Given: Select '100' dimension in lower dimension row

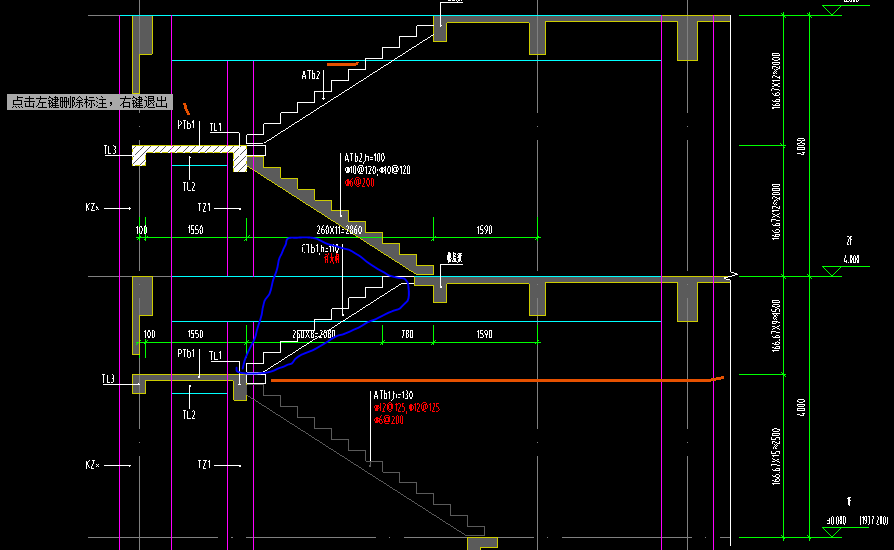Looking at the screenshot, I should [x=149, y=334].
